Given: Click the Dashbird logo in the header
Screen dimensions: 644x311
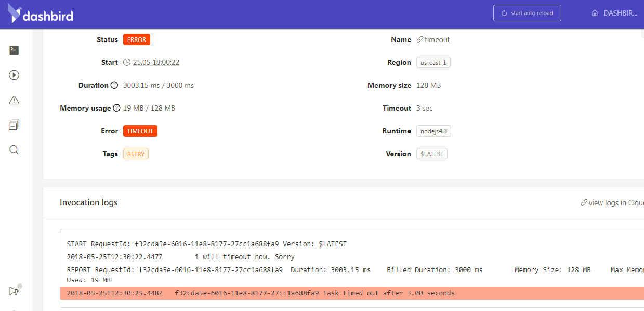Looking at the screenshot, I should coord(41,13).
